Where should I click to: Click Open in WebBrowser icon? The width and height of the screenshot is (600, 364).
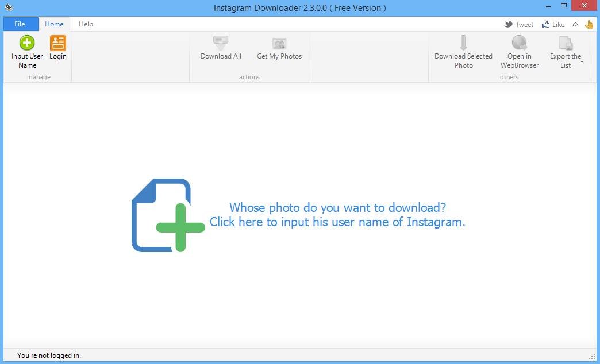click(x=520, y=43)
